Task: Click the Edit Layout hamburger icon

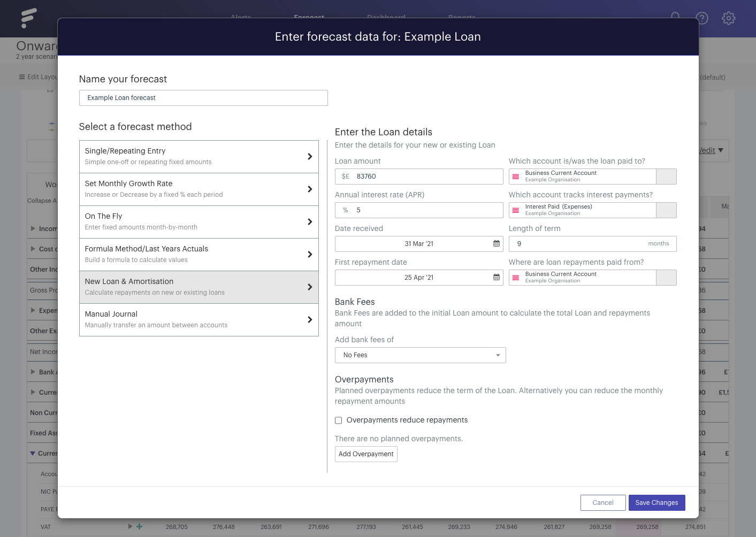Action: (x=22, y=77)
